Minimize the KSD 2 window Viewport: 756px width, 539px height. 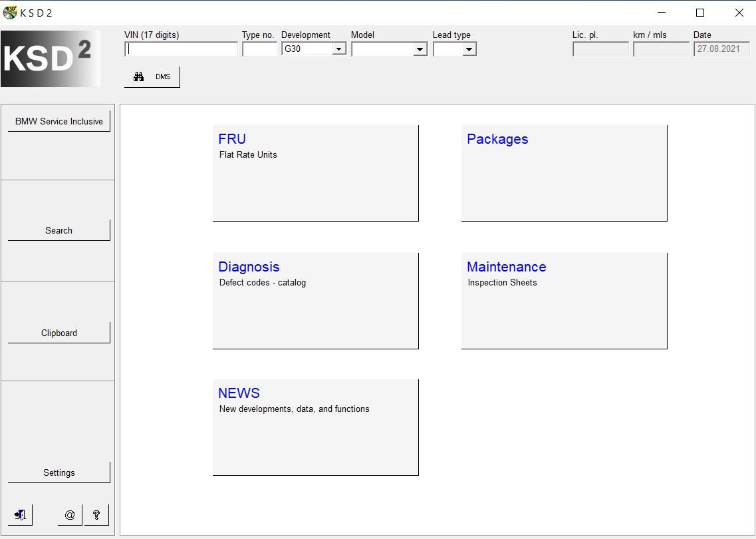662,13
